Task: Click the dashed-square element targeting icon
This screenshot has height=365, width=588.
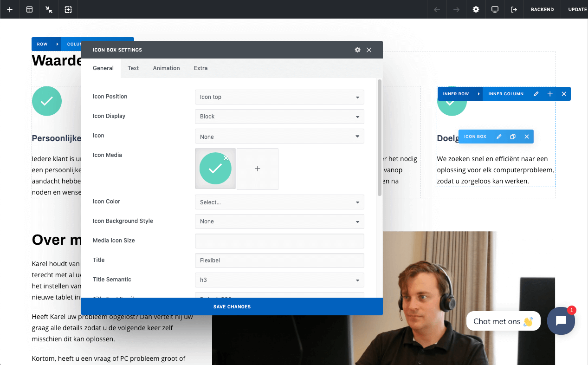Action: (x=68, y=9)
